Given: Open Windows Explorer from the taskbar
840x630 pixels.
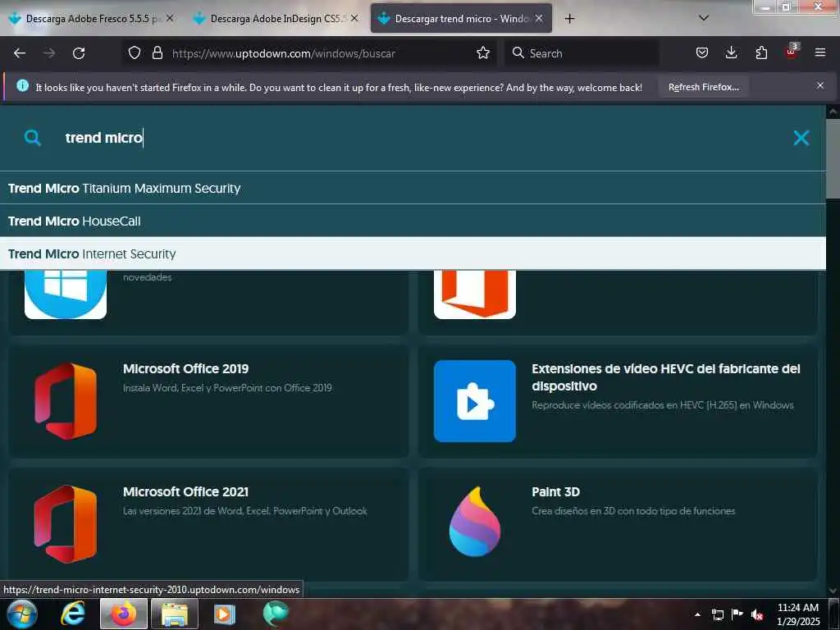Looking at the screenshot, I should (x=175, y=614).
